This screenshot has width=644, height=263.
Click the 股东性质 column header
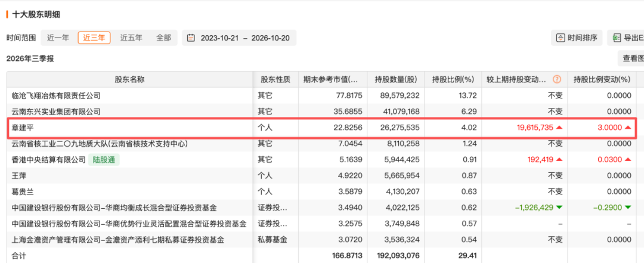[275, 79]
